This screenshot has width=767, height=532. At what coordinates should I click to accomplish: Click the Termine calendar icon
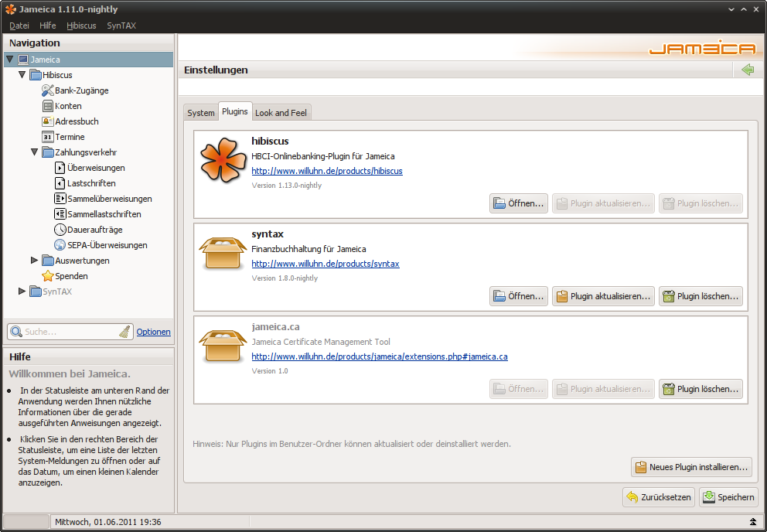click(x=47, y=137)
